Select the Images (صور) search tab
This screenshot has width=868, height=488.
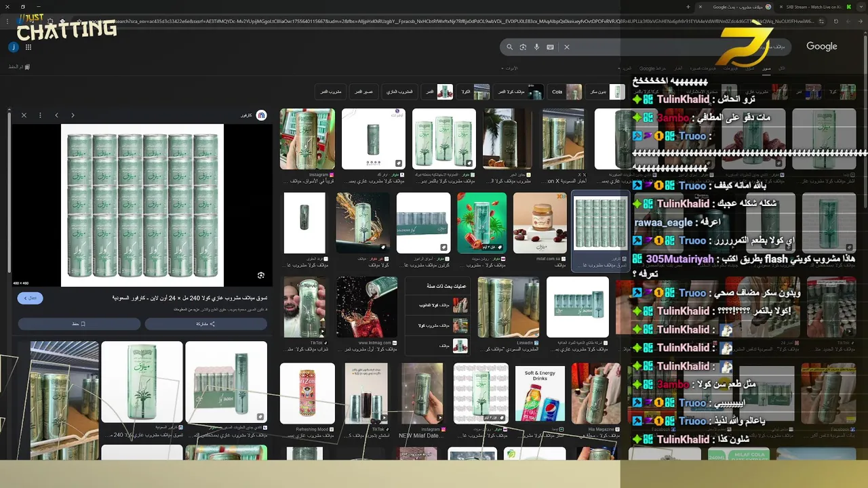[766, 68]
